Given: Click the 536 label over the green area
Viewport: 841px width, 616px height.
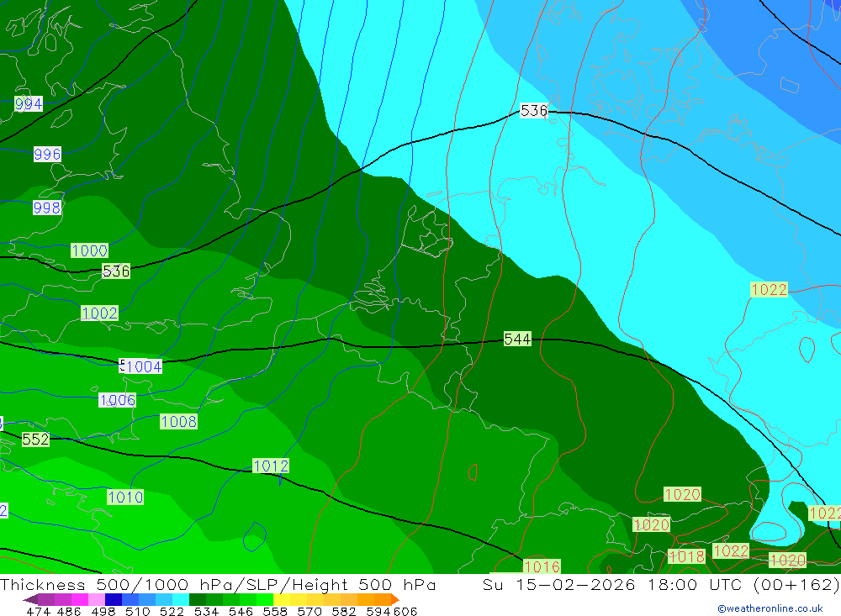Looking at the screenshot, I should pos(116,271).
